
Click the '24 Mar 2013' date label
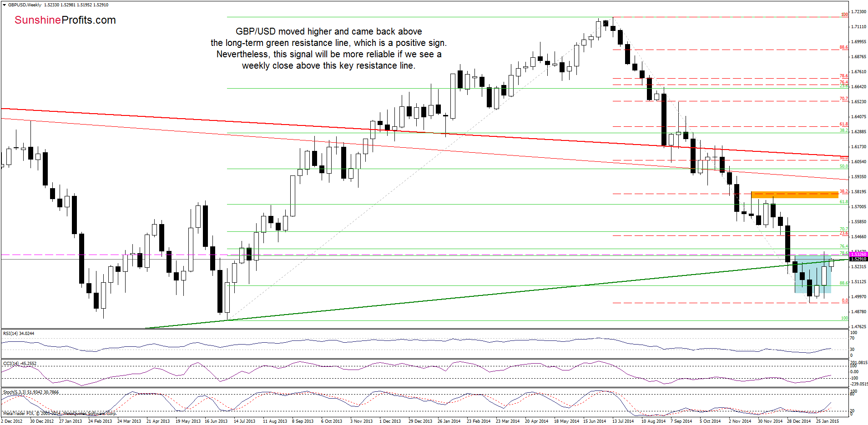click(x=129, y=421)
